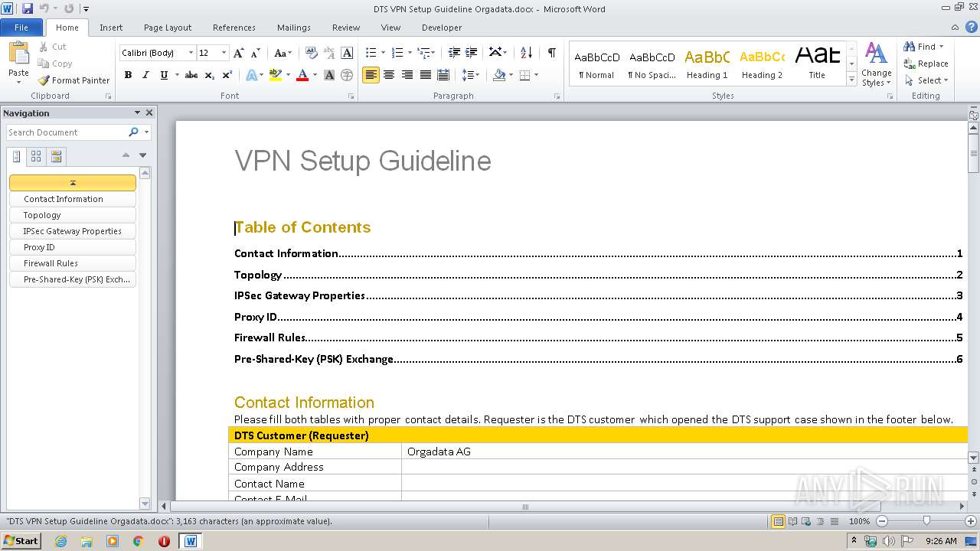Toggle subscript formatting
This screenshot has width=980, height=551.
tap(209, 75)
